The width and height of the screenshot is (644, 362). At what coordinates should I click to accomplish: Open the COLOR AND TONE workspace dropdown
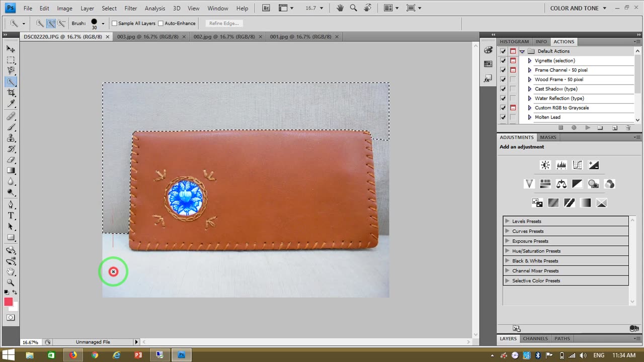tap(578, 8)
